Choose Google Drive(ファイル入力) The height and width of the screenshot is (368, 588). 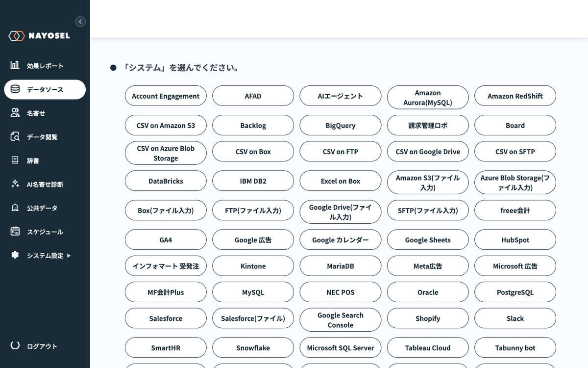pyautogui.click(x=341, y=212)
